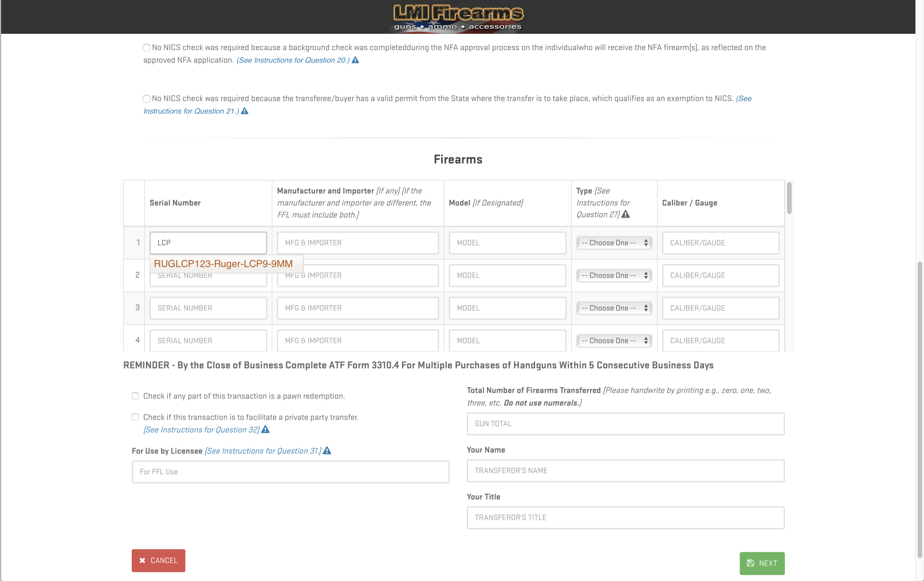Choose RUGLCP123-Ruger-LCP9-9MM autocomplete suggestion

(x=223, y=264)
